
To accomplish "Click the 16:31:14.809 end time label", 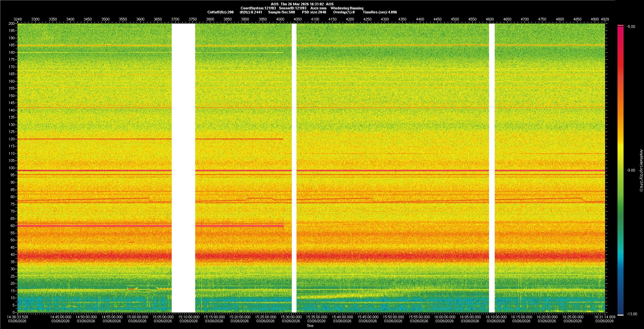I will point(604,317).
